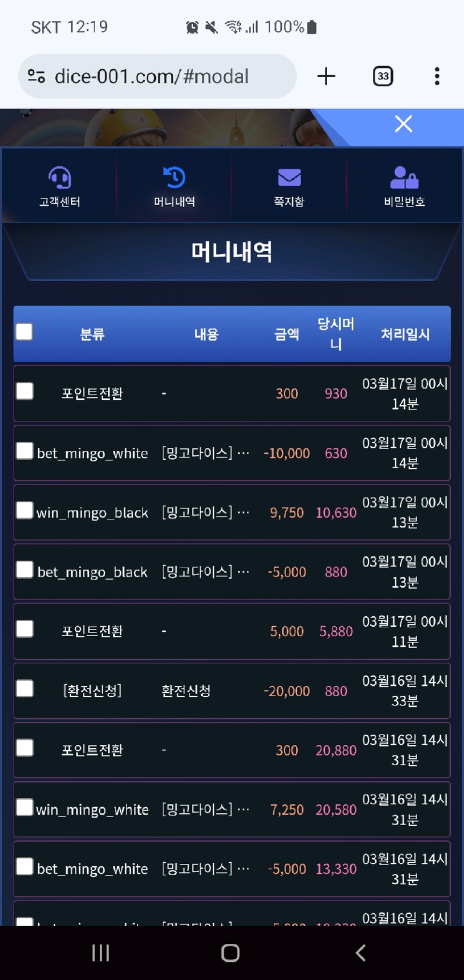Viewport: 464px width, 980px height.
Task: Open the browser three-dot menu
Action: (437, 76)
